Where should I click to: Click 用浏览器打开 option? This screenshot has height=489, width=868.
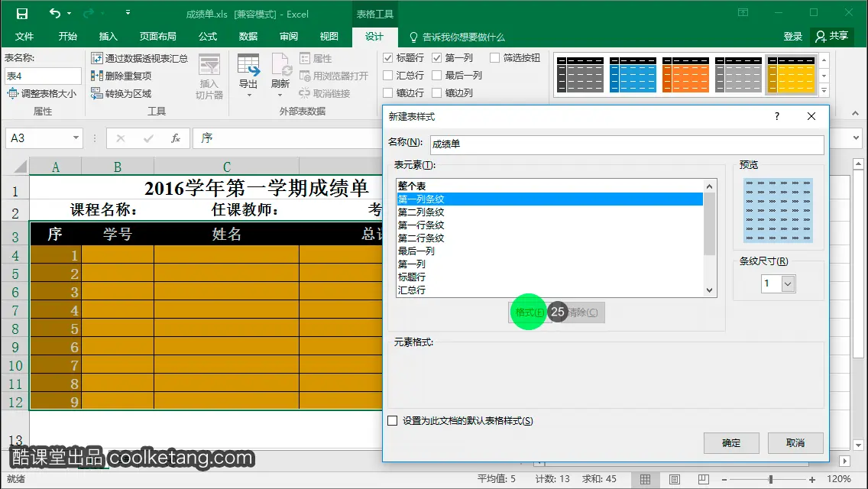tap(334, 76)
